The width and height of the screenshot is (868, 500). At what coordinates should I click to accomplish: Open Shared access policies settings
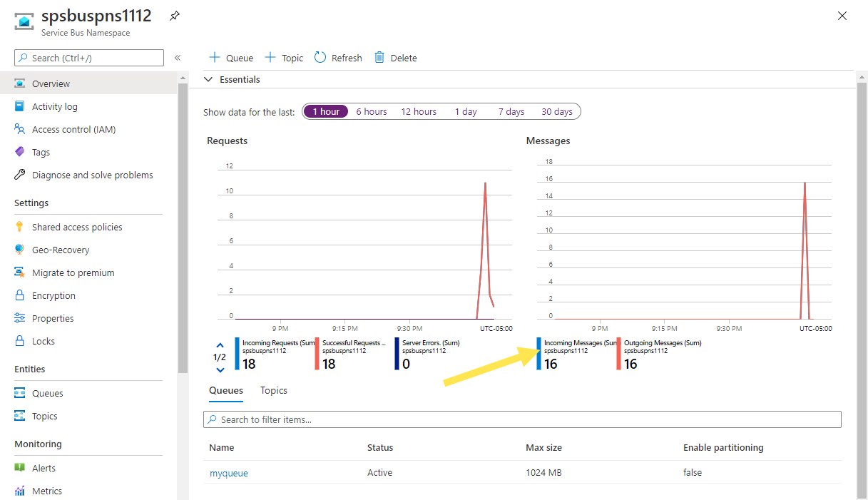(x=77, y=227)
